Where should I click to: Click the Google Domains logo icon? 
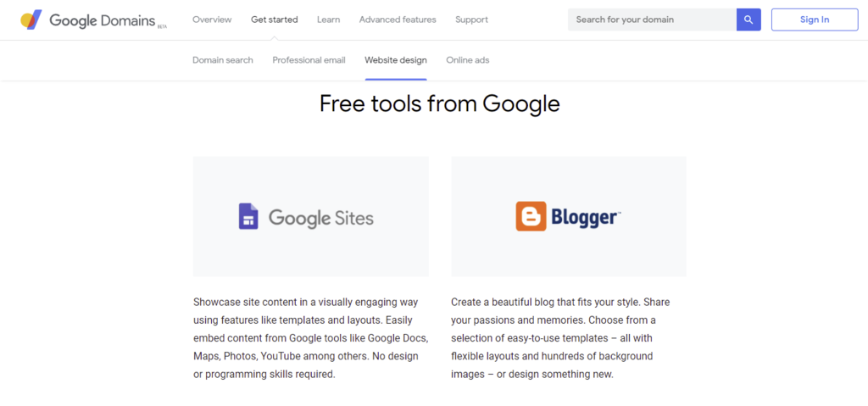[31, 19]
